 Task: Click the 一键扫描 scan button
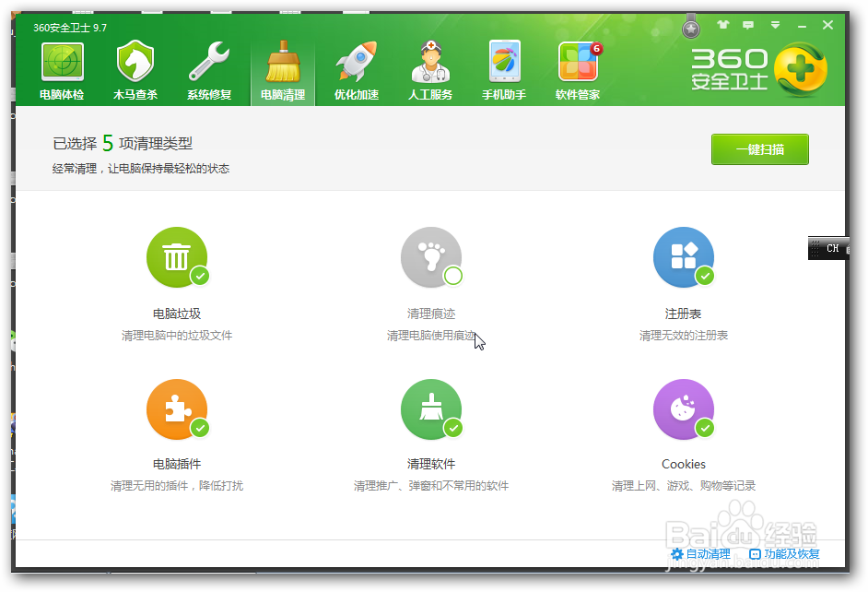760,149
